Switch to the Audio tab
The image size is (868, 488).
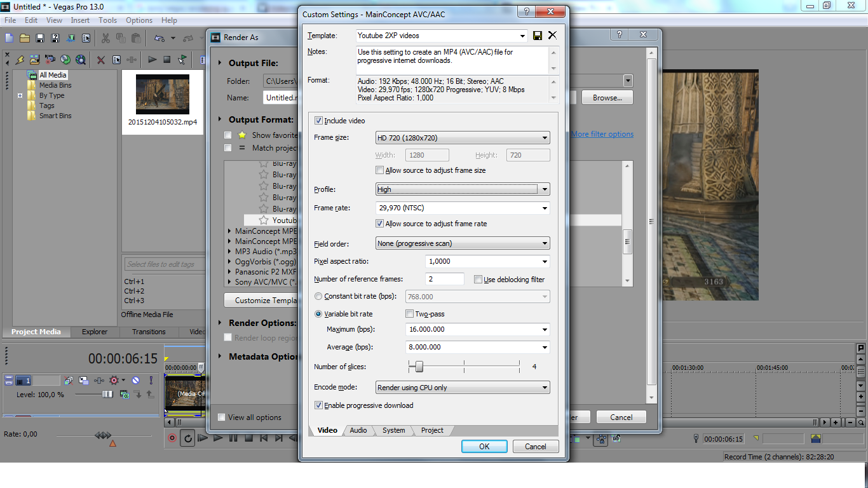point(358,430)
